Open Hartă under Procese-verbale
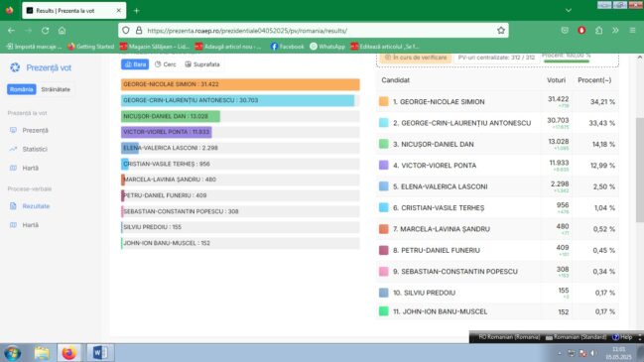This screenshot has width=644, height=362. tap(25, 225)
